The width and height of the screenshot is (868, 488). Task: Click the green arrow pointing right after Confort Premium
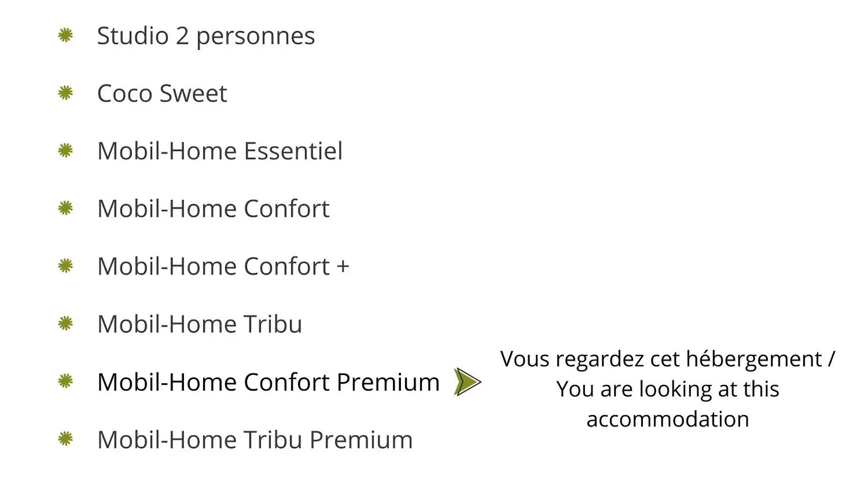pos(467,382)
